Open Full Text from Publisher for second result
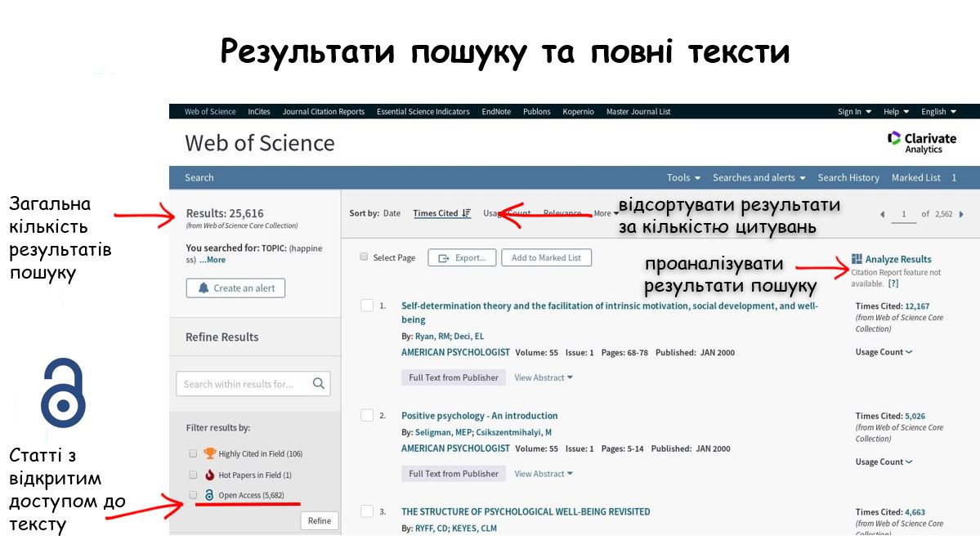This screenshot has width=980, height=549. click(454, 473)
